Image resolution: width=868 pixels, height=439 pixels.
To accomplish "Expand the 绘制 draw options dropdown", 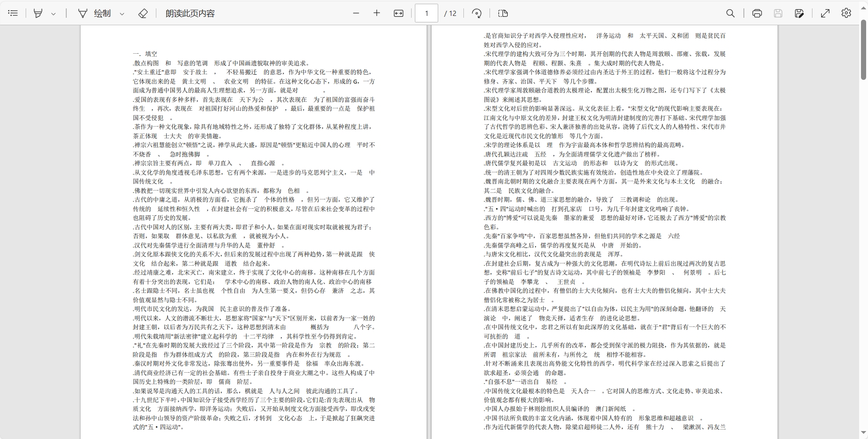I will (x=122, y=14).
